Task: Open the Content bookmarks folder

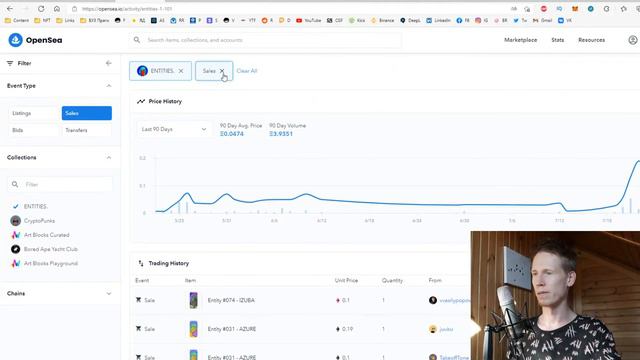Action: point(17,20)
